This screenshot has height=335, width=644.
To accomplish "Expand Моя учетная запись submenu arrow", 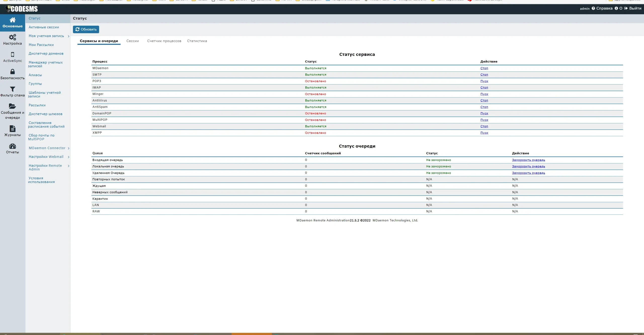I will coord(68,36).
